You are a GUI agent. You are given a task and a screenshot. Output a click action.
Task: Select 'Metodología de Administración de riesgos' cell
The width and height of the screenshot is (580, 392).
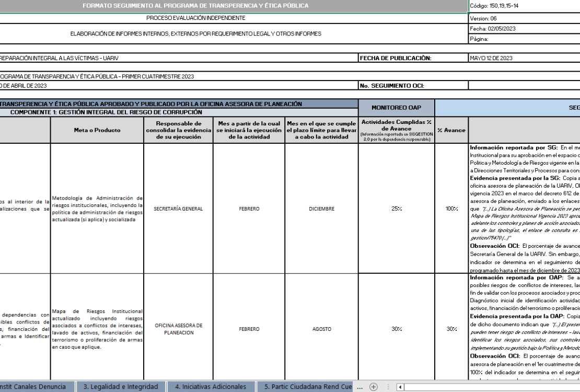(97, 209)
